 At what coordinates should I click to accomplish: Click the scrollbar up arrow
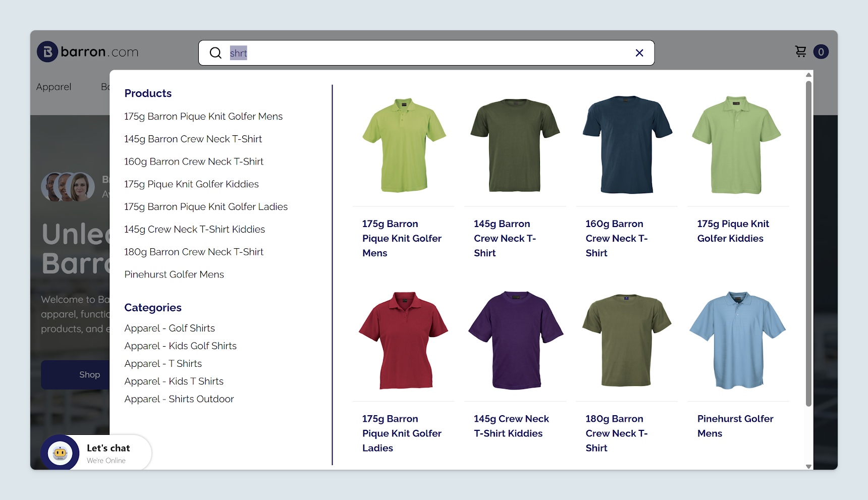(808, 75)
